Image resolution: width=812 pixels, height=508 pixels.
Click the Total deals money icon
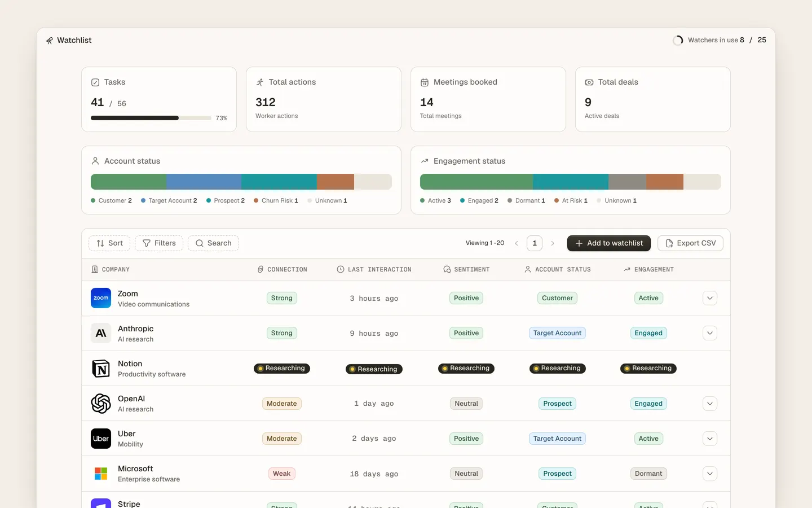coord(589,82)
